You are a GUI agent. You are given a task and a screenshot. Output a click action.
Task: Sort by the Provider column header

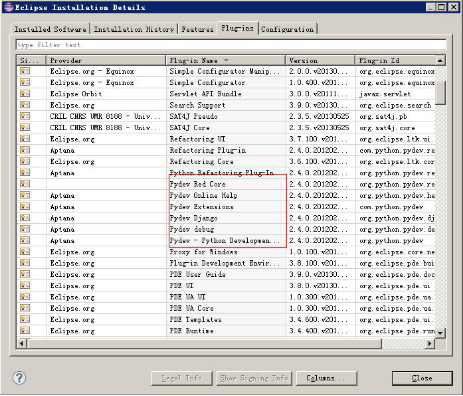(x=106, y=60)
